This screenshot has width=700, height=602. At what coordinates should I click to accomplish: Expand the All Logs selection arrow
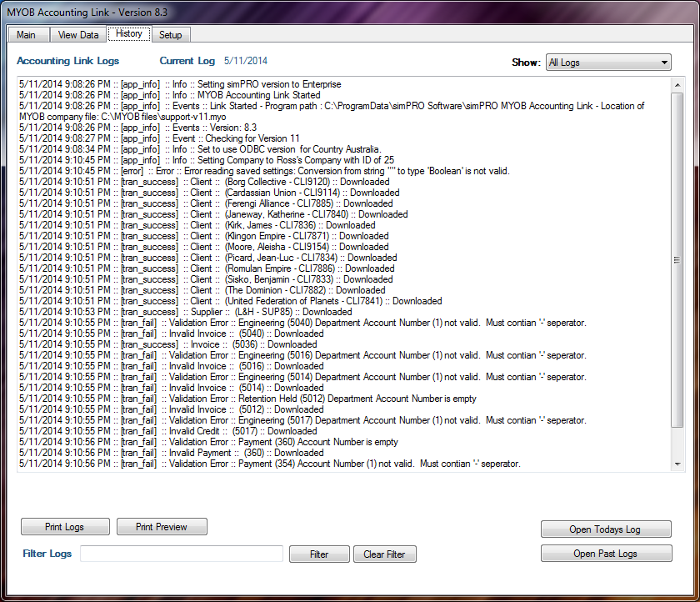665,62
